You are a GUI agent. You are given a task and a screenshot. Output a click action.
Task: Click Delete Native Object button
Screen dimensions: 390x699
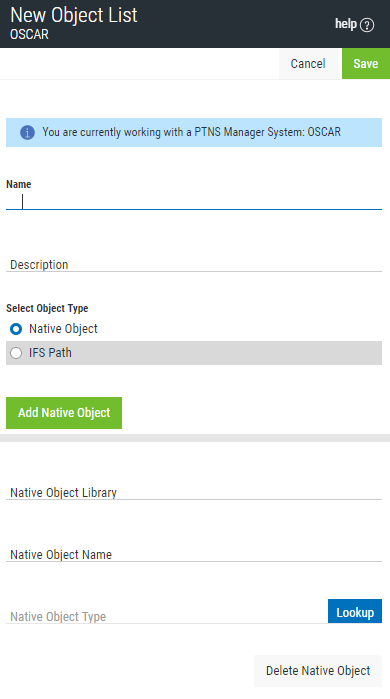click(x=318, y=671)
